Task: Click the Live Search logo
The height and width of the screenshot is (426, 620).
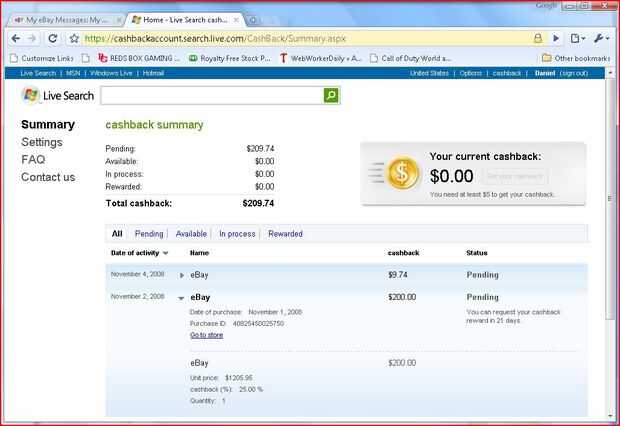Action: (58, 96)
